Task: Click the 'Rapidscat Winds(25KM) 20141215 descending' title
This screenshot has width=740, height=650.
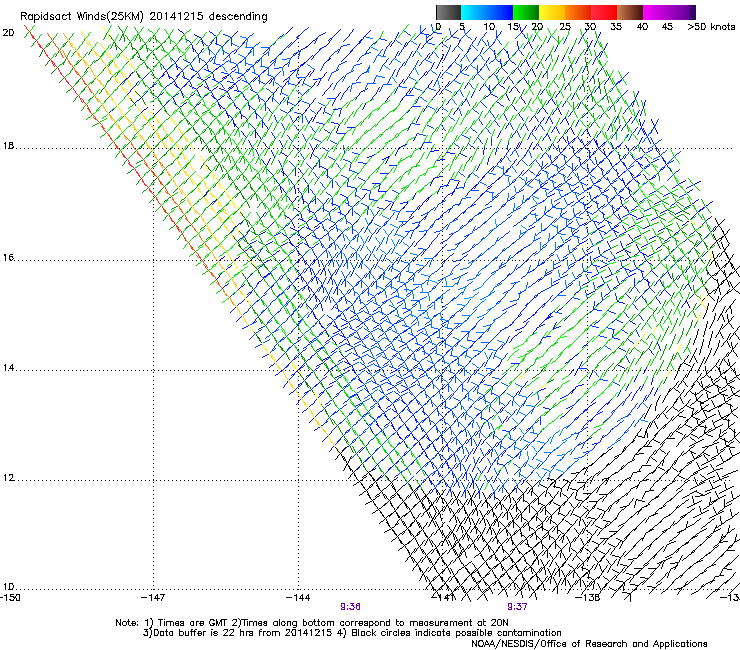Action: tap(143, 17)
